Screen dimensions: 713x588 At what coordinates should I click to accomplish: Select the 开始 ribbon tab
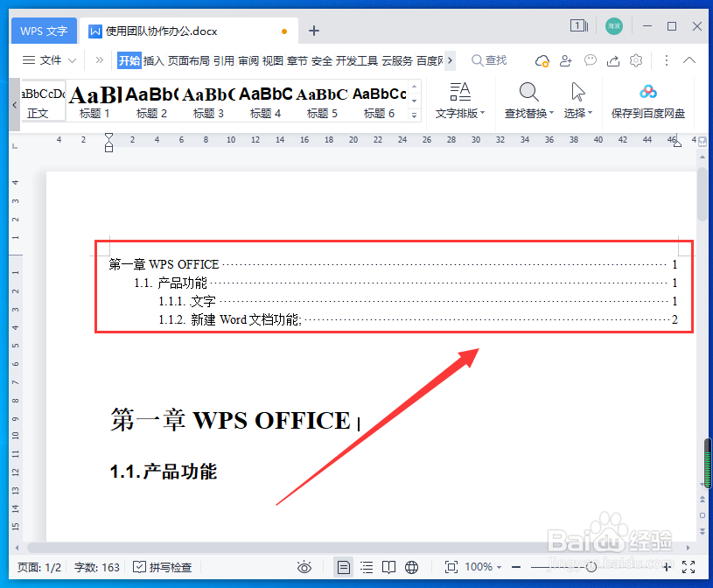[129, 60]
